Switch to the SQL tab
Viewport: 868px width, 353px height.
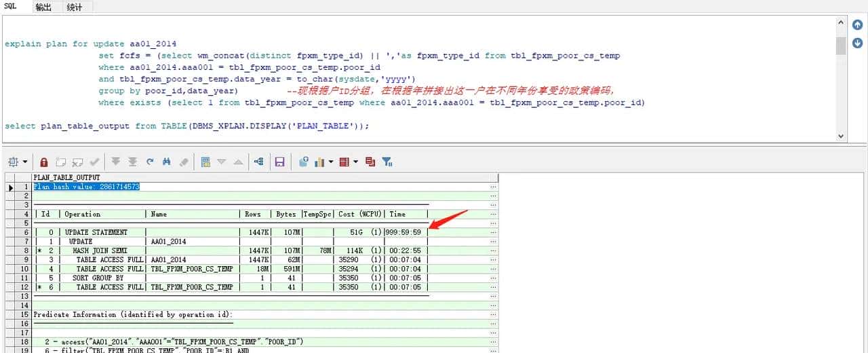[11, 6]
